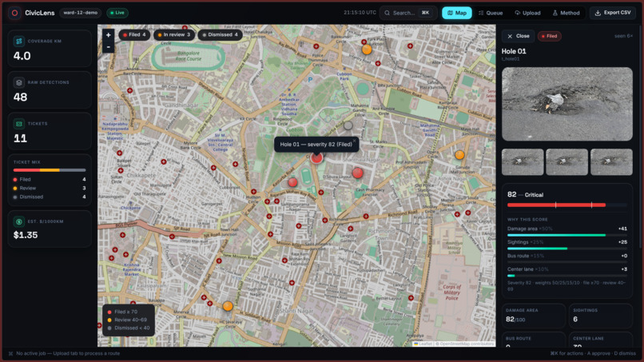Close the Hole 01 severity popup
The width and height of the screenshot is (644, 362).
[x=354, y=141]
